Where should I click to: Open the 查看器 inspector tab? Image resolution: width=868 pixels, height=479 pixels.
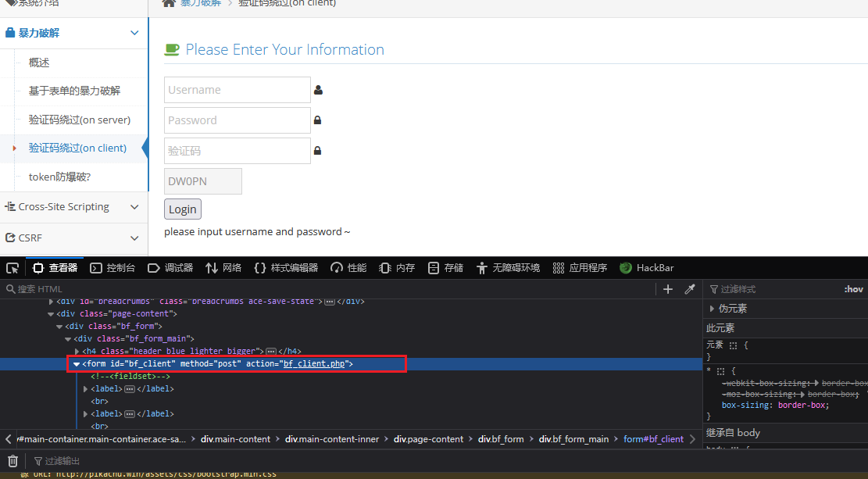(55, 268)
